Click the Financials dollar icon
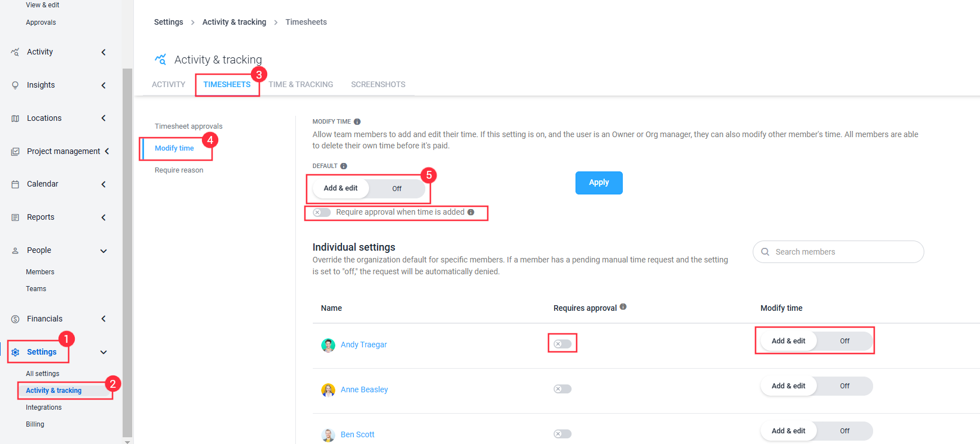980x444 pixels. click(x=15, y=319)
